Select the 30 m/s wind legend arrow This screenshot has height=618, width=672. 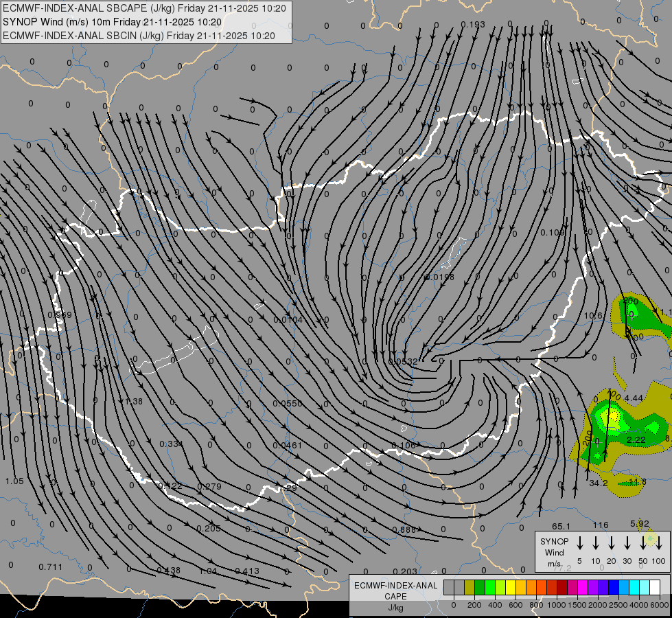(x=627, y=543)
